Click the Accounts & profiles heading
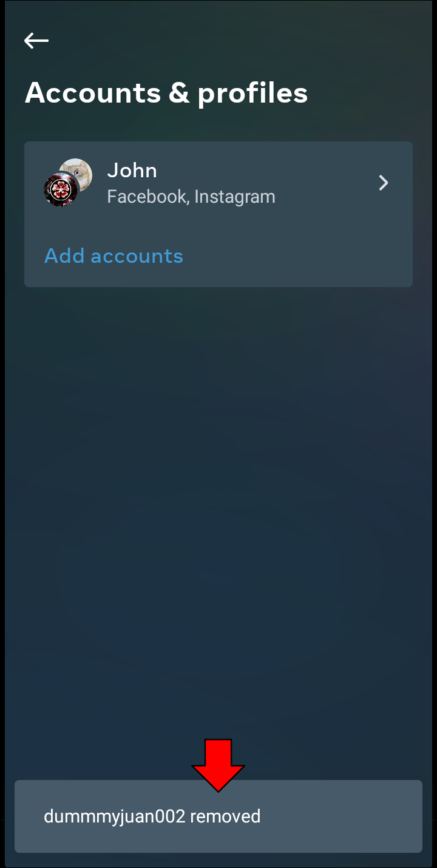Image resolution: width=437 pixels, height=868 pixels. (x=166, y=93)
